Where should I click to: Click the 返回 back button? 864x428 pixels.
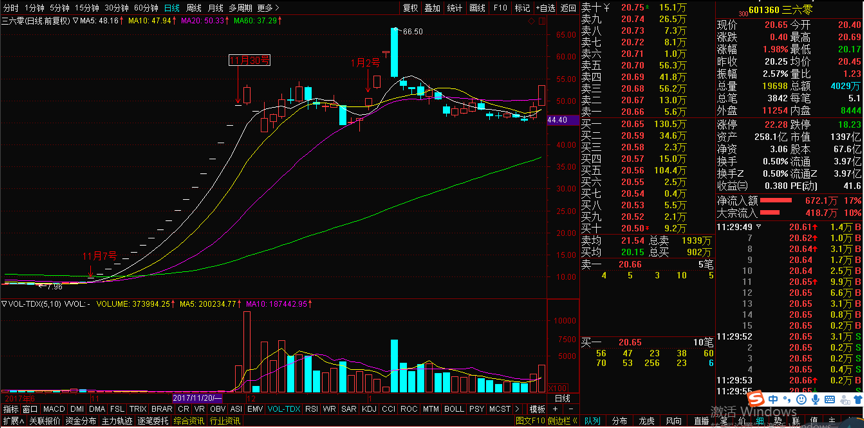coord(568,7)
